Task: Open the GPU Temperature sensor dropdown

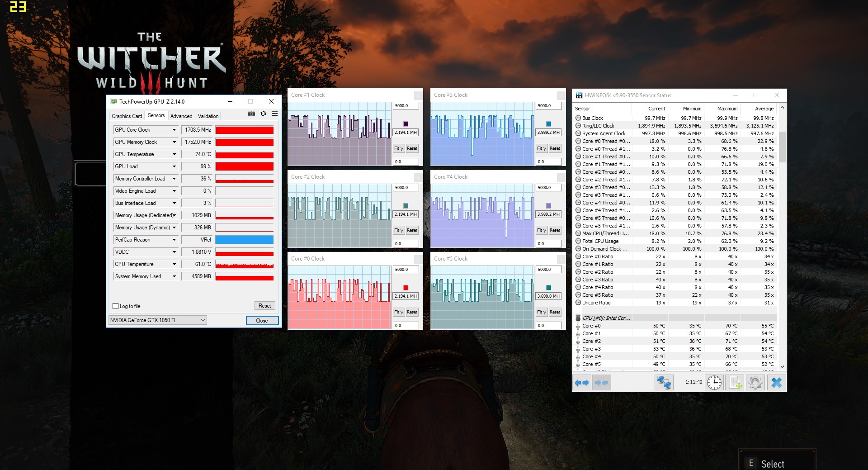Action: (174, 154)
